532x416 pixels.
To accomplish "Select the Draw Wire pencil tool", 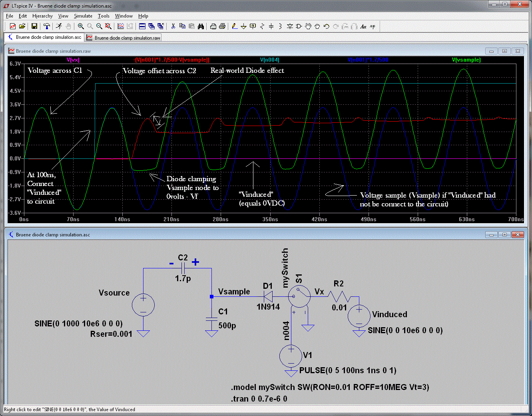I will (235, 26).
